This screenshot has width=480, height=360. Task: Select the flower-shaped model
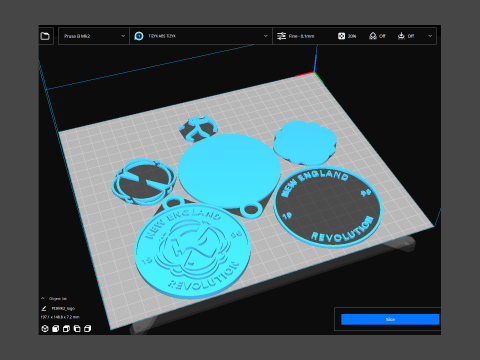pyautogui.click(x=305, y=143)
